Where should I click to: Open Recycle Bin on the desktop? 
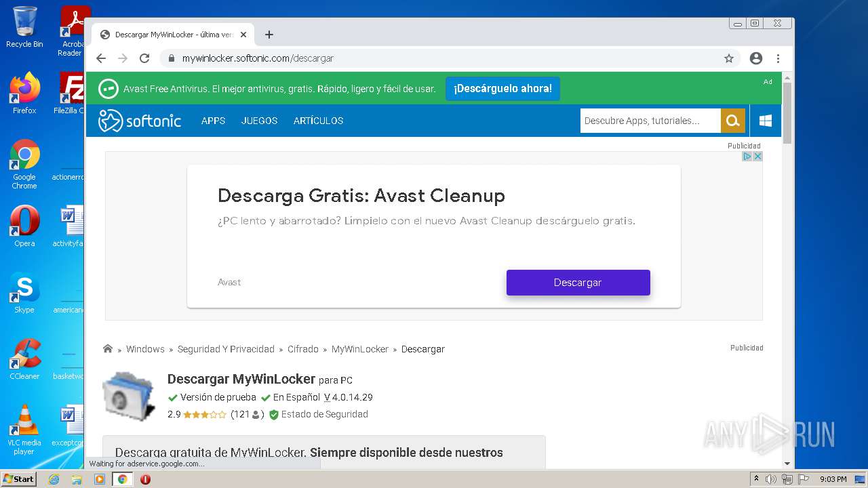(24, 27)
